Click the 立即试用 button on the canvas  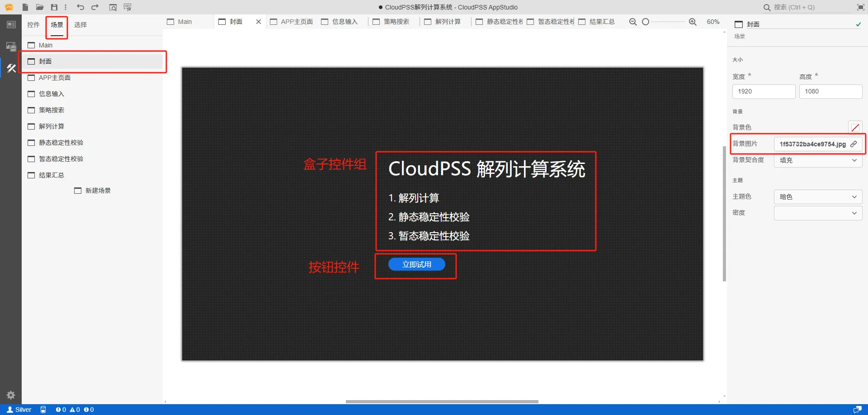(417, 265)
